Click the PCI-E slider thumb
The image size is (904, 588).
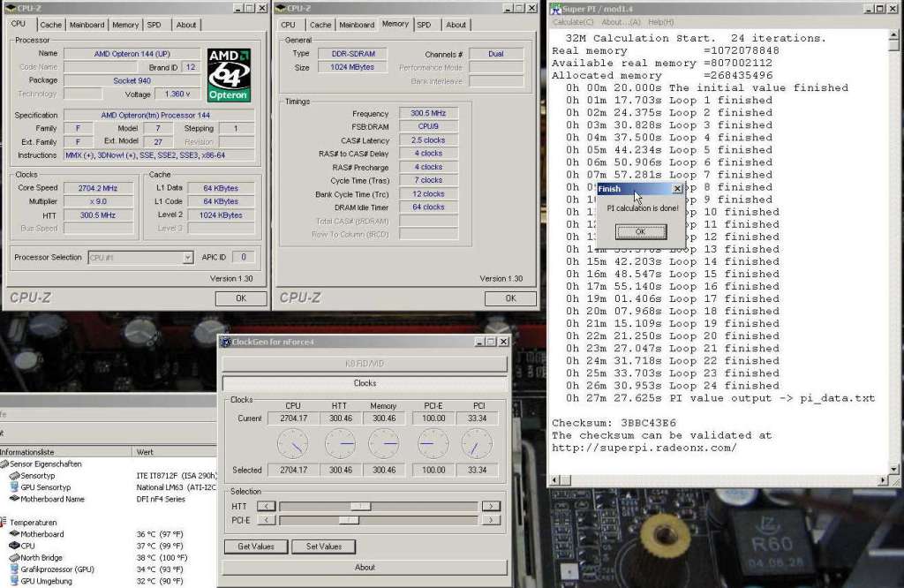348,520
